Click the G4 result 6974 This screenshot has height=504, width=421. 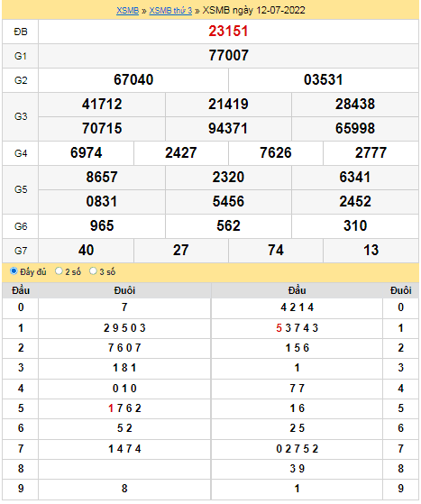tap(87, 152)
